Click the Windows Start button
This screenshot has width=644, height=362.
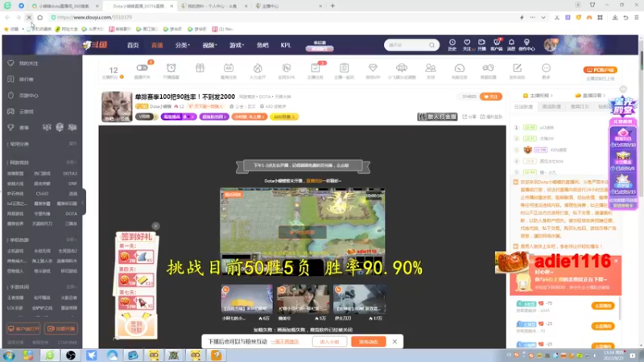click(9, 356)
